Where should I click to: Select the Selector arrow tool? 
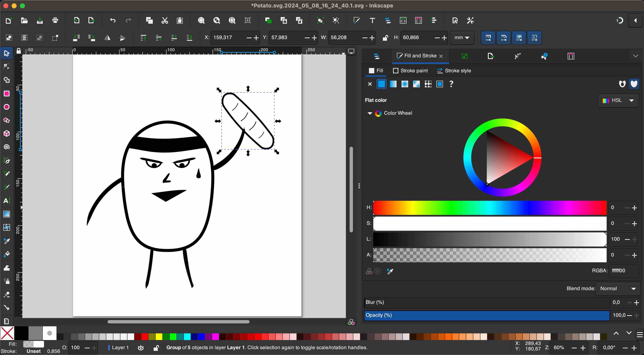click(7, 53)
